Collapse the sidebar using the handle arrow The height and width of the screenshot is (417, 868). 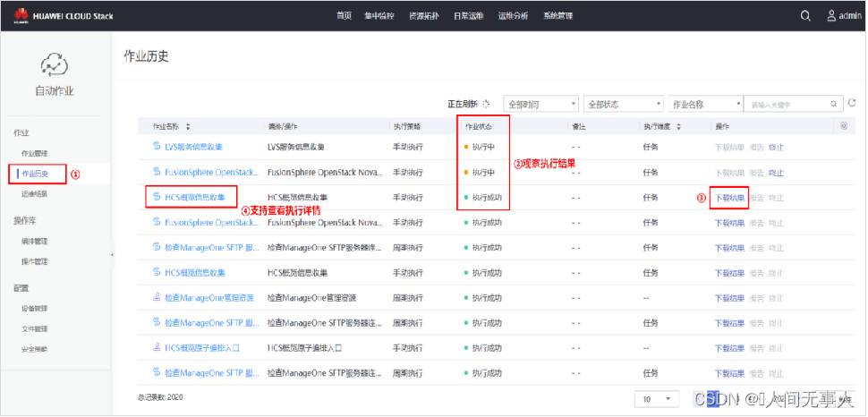pyautogui.click(x=112, y=255)
